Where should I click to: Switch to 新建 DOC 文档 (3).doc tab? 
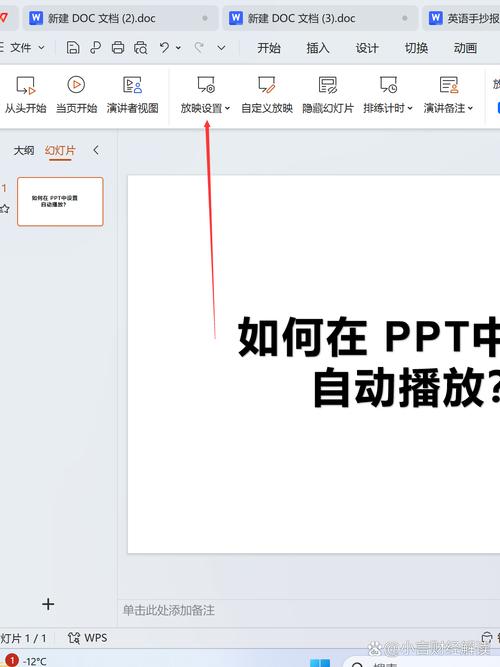320,18
